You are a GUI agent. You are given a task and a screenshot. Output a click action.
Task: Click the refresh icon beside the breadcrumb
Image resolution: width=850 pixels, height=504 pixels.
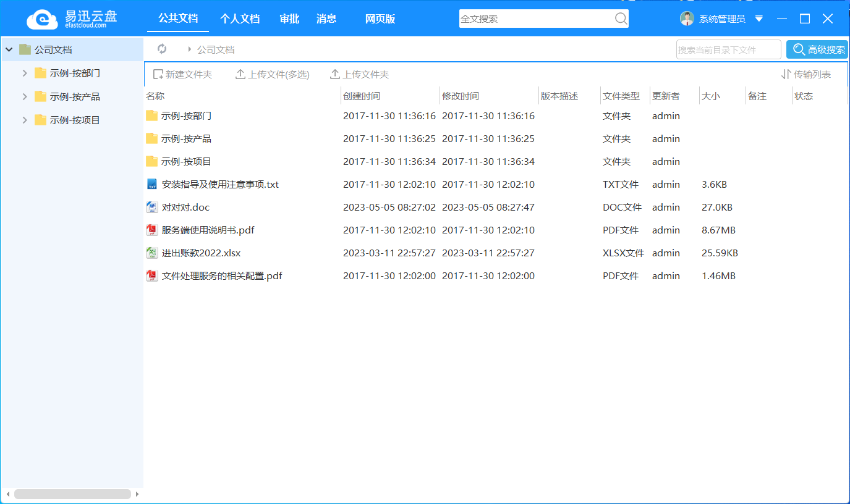point(162,49)
